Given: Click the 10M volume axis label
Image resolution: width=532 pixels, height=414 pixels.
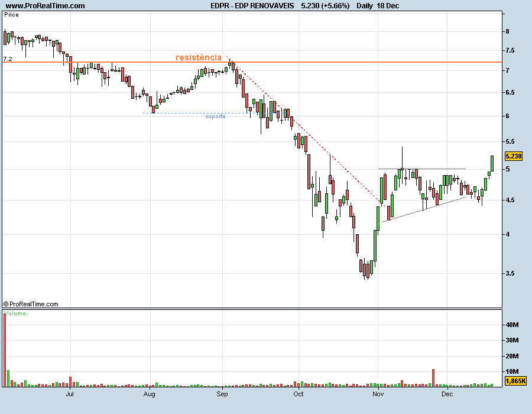Looking at the screenshot, I should [x=512, y=371].
